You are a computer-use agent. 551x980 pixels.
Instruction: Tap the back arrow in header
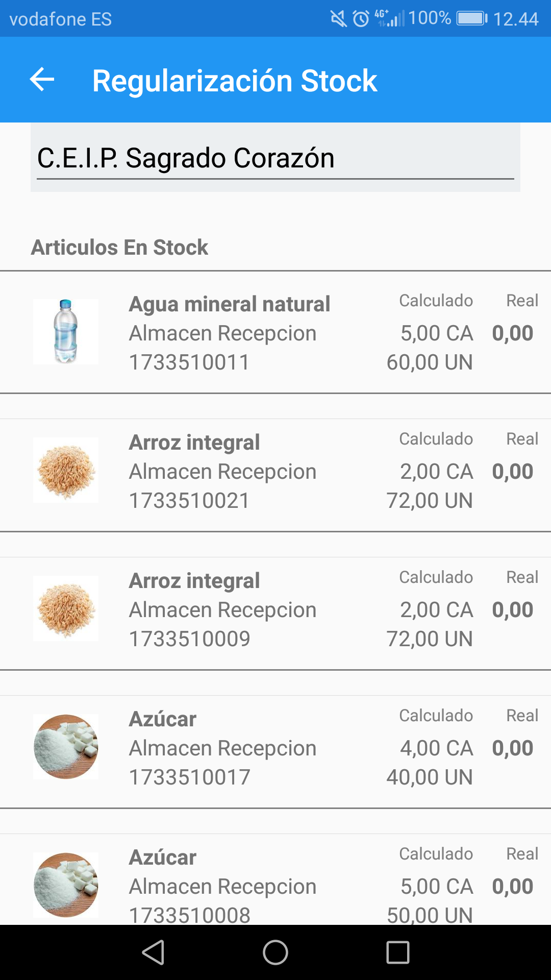42,80
